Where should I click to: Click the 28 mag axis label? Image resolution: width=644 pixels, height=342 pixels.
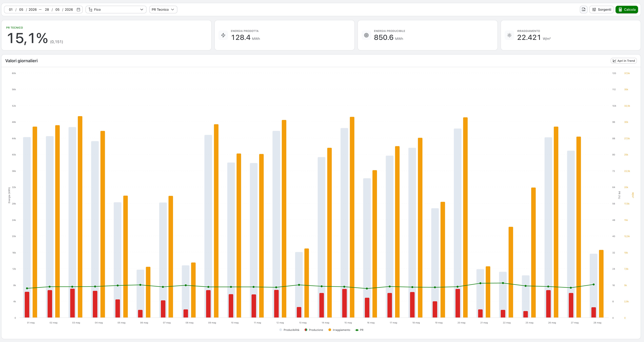point(597,323)
